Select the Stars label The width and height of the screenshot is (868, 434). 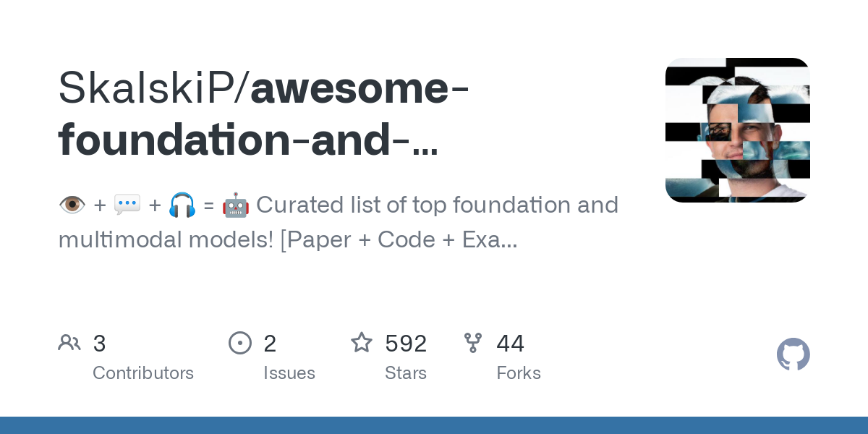click(406, 373)
